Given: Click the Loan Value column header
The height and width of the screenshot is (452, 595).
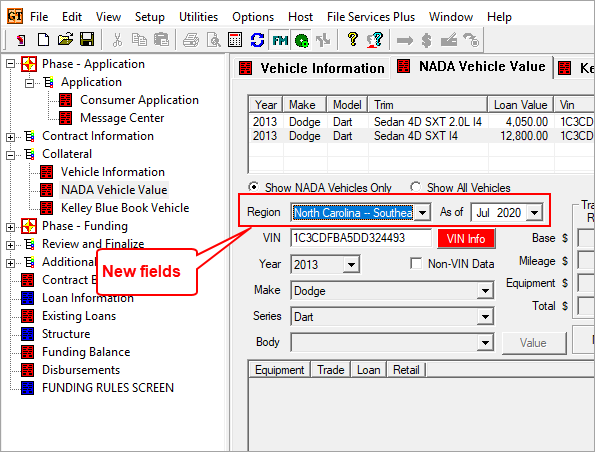Looking at the screenshot, I should 520,105.
